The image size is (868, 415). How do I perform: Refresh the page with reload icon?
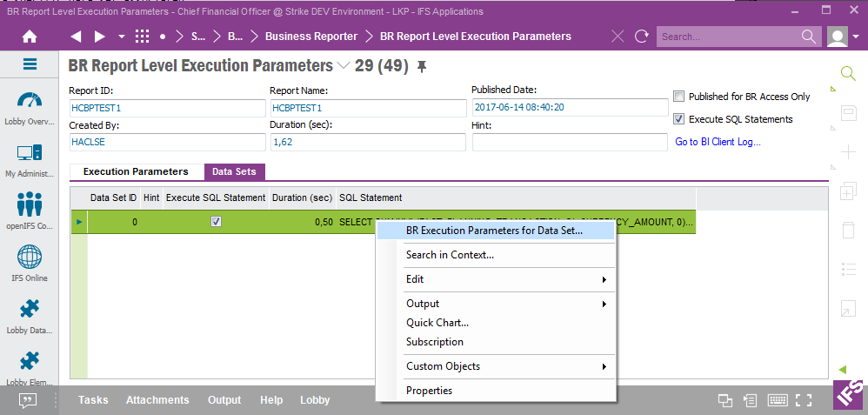pyautogui.click(x=642, y=37)
